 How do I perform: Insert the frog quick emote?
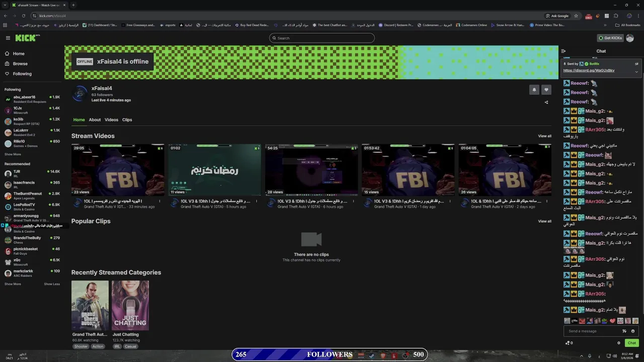[x=605, y=321]
